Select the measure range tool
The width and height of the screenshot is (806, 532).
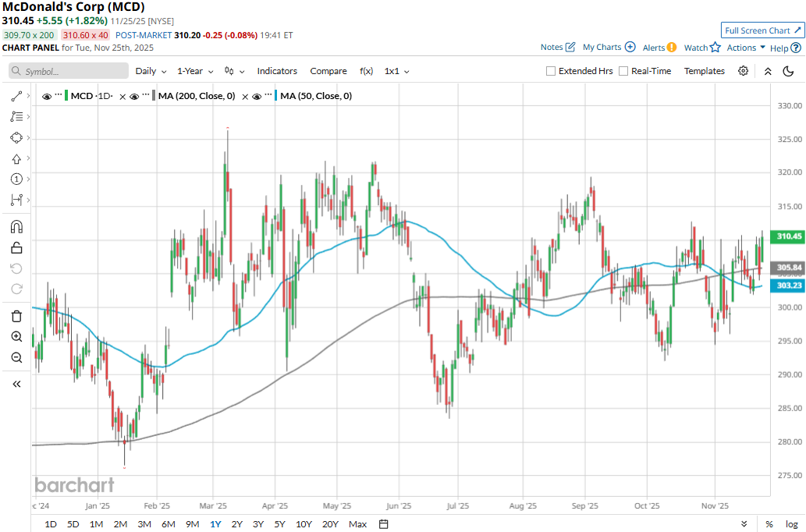tap(16, 200)
